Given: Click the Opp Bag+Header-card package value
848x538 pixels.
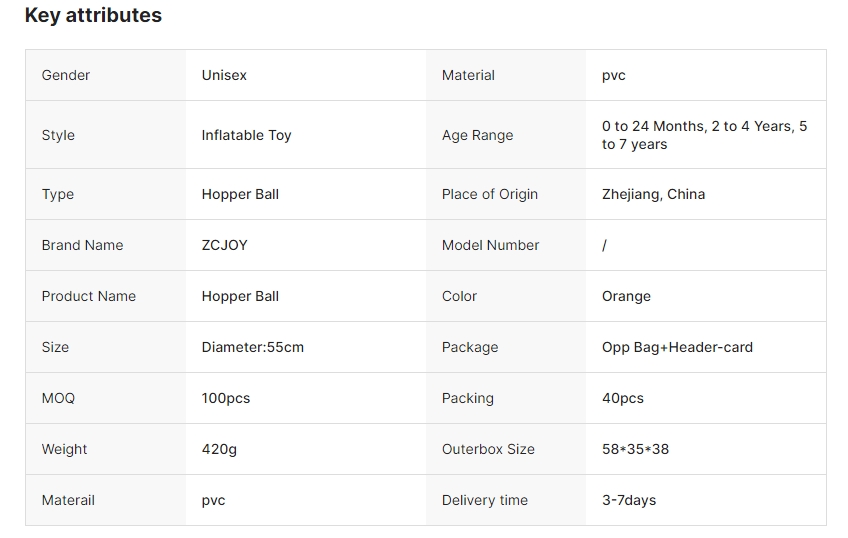Looking at the screenshot, I should click(x=677, y=347).
